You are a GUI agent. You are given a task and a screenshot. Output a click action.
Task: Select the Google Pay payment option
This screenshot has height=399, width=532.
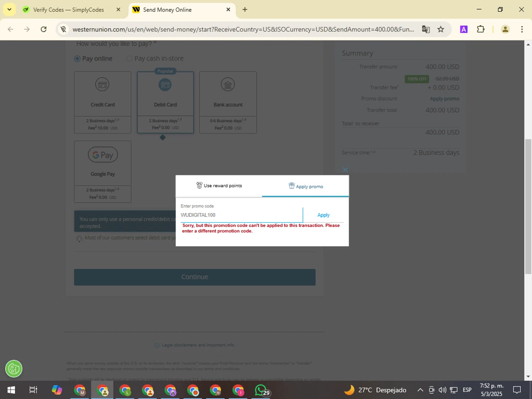pos(102,172)
